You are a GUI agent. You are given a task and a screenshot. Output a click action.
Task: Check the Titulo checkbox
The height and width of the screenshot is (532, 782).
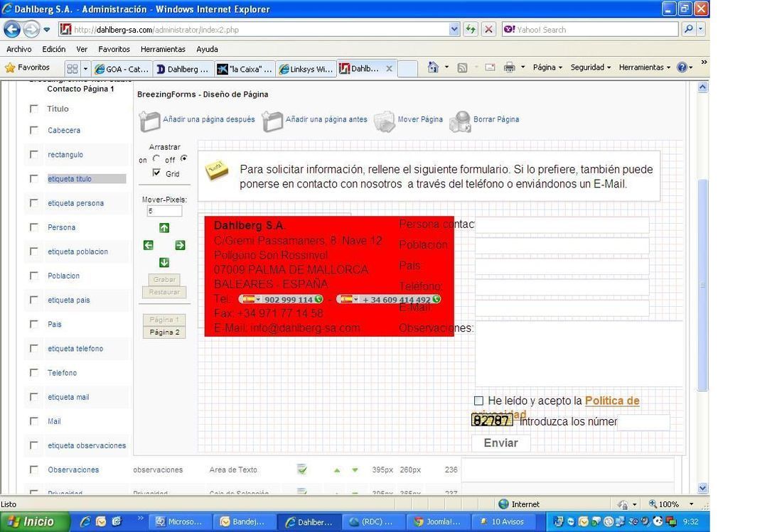34,109
